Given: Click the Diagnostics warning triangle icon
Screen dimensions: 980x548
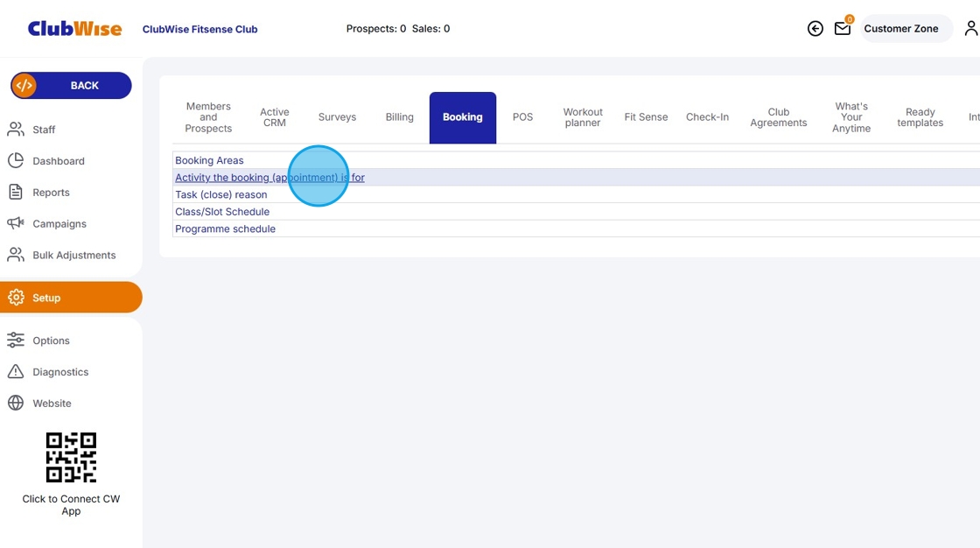Looking at the screenshot, I should click(16, 371).
